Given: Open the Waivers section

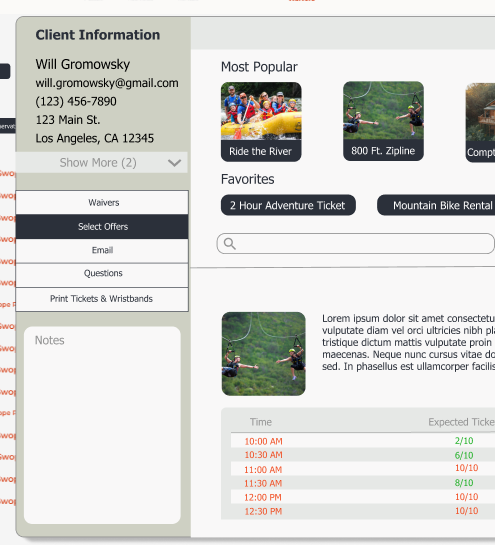Looking at the screenshot, I should 102,203.
